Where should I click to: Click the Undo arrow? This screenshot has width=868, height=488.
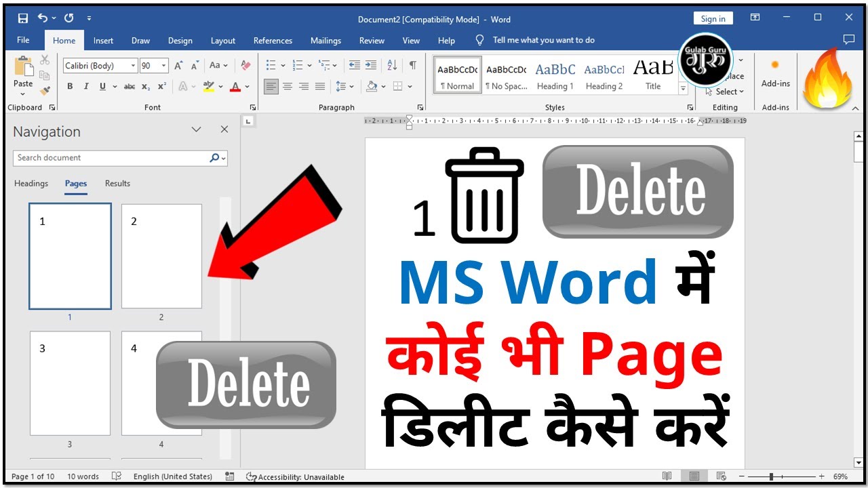coord(43,18)
